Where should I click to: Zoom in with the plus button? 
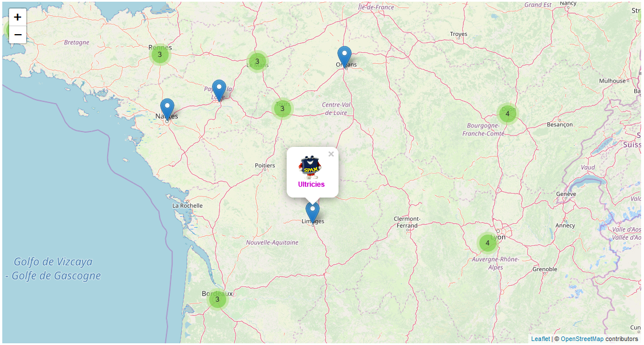tap(18, 17)
